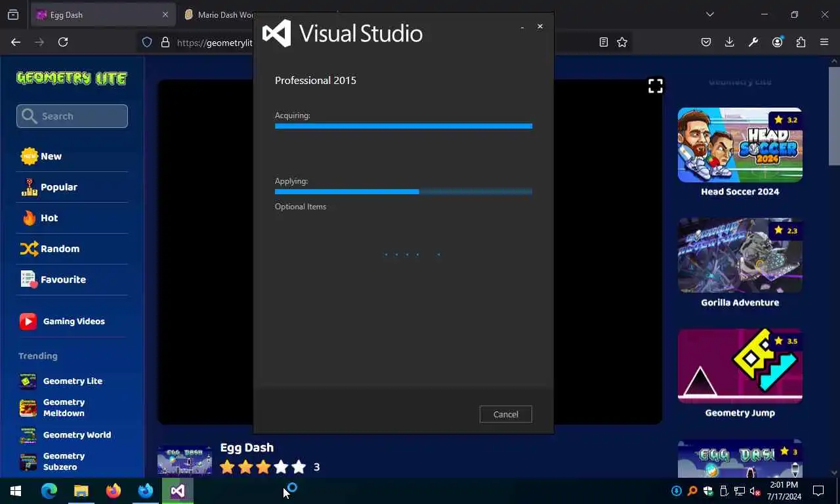Open Windows Security tray icon
Image resolution: width=840 pixels, height=504 pixels.
(708, 491)
